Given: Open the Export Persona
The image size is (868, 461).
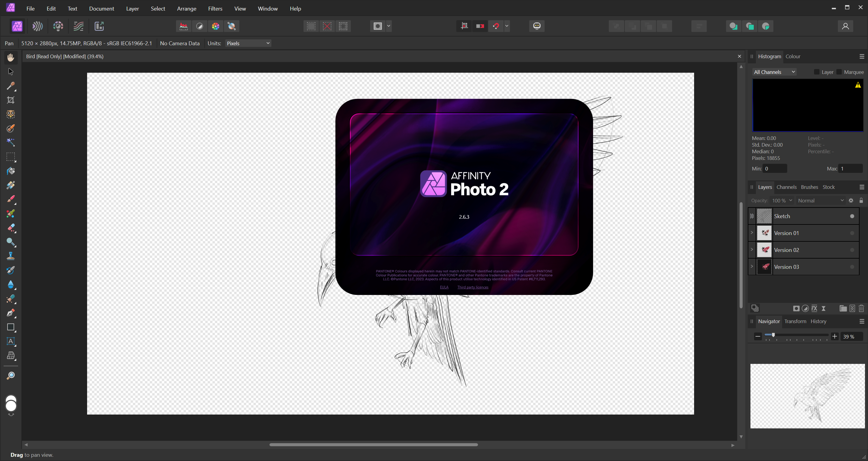Looking at the screenshot, I should (99, 26).
